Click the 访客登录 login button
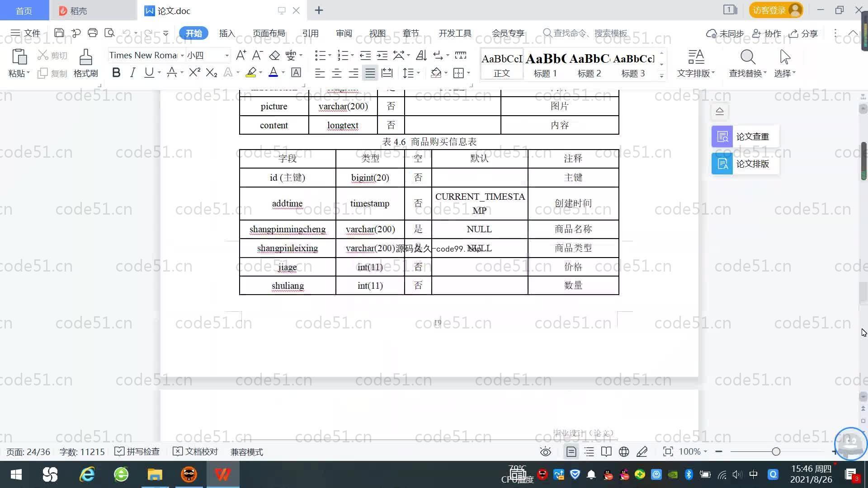This screenshot has height=488, width=868. pyautogui.click(x=775, y=10)
